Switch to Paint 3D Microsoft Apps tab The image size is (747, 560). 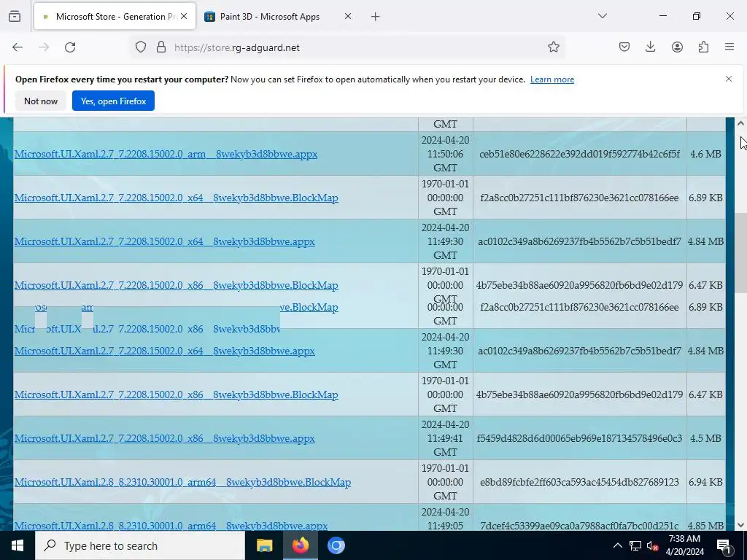pyautogui.click(x=277, y=16)
